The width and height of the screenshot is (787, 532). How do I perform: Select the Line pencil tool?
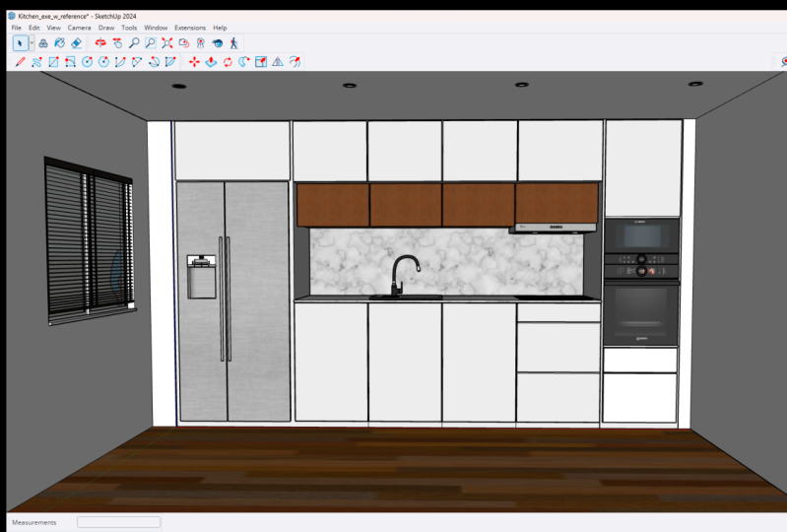[x=20, y=62]
